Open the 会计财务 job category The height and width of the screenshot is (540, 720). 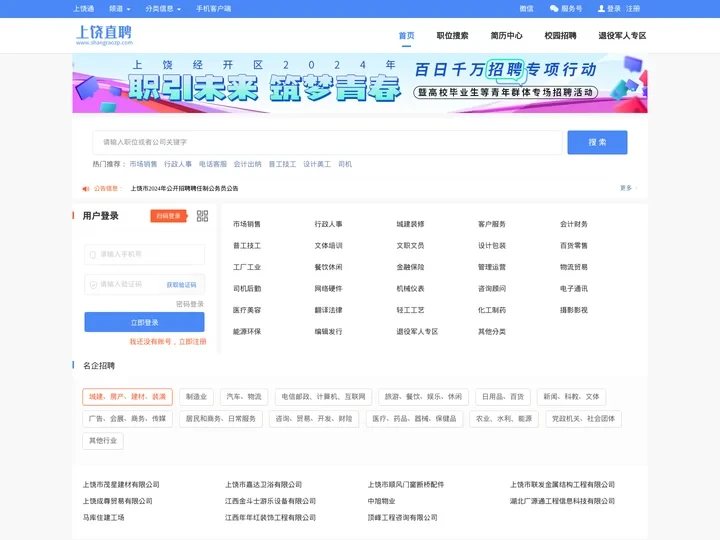tap(574, 224)
